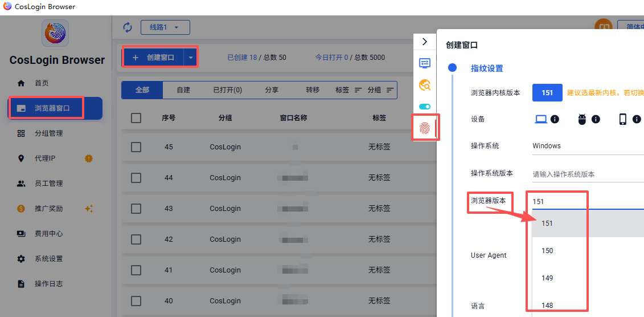Click the home icon beside 首页
Image resolution: width=644 pixels, height=317 pixels.
pos(21,83)
